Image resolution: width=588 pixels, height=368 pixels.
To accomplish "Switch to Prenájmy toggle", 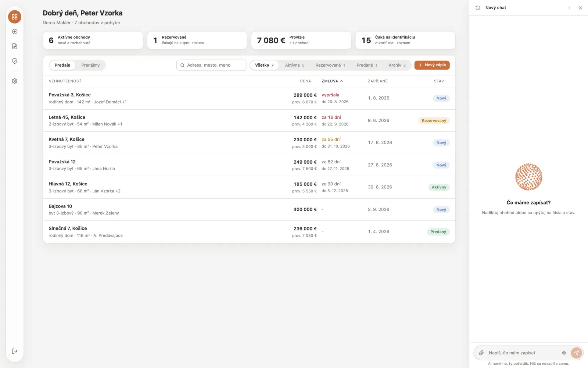I will [x=90, y=65].
